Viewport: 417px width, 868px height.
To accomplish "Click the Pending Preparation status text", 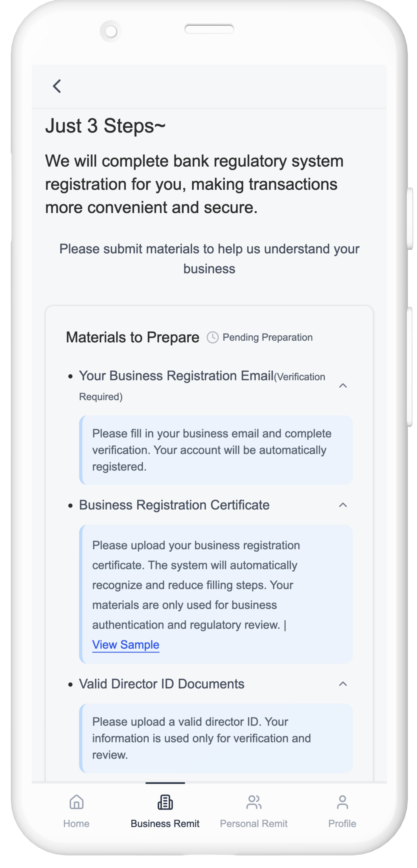I will [x=268, y=337].
